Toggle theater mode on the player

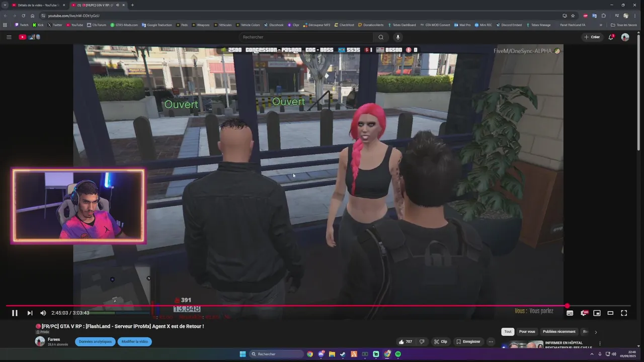610,313
